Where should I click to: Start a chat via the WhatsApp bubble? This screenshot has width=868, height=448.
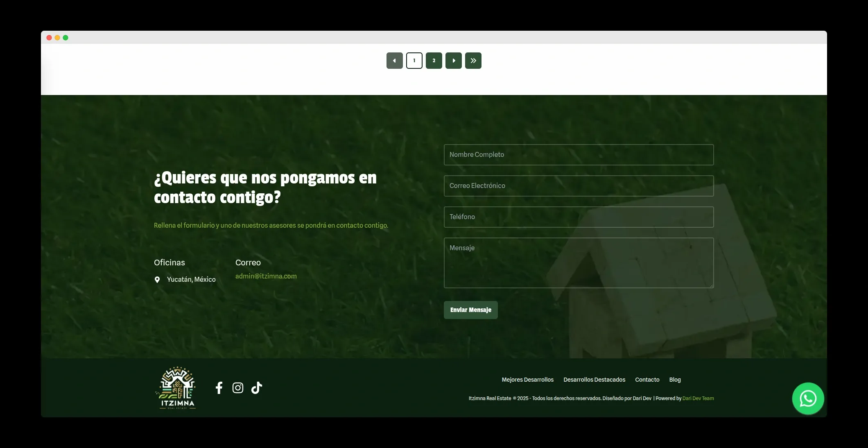pos(808,398)
